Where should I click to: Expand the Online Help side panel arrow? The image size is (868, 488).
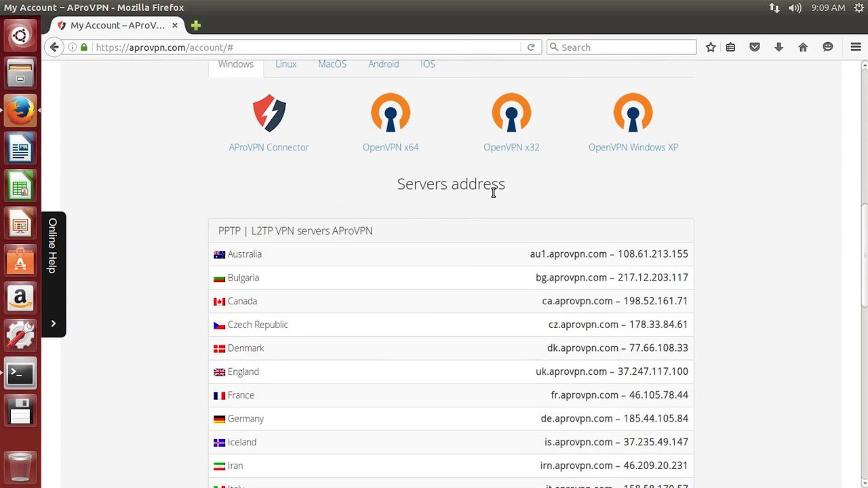(x=54, y=323)
